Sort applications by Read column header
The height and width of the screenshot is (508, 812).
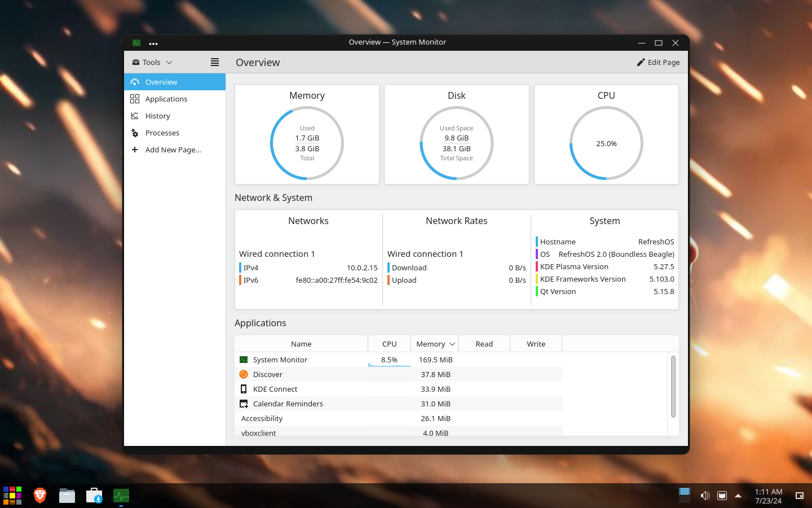[484, 344]
